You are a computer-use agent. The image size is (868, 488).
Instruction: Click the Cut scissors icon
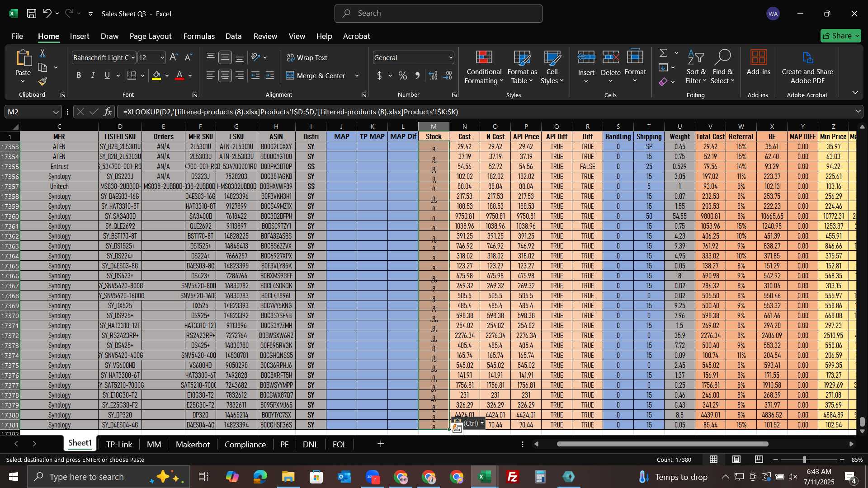point(42,53)
